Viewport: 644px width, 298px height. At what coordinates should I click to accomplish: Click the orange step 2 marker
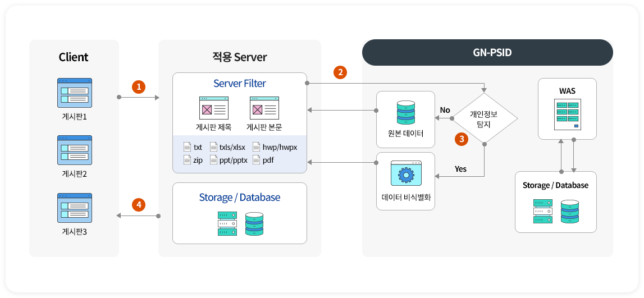(339, 72)
